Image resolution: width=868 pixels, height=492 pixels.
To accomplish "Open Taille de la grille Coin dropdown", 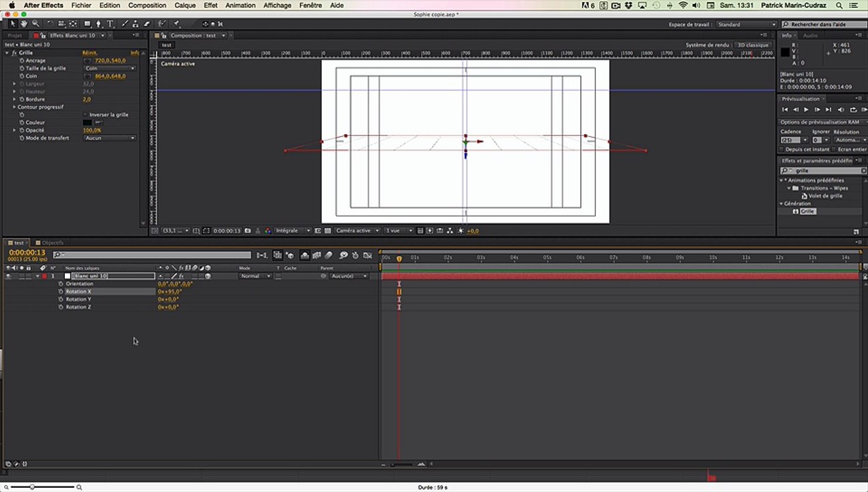I will [109, 68].
